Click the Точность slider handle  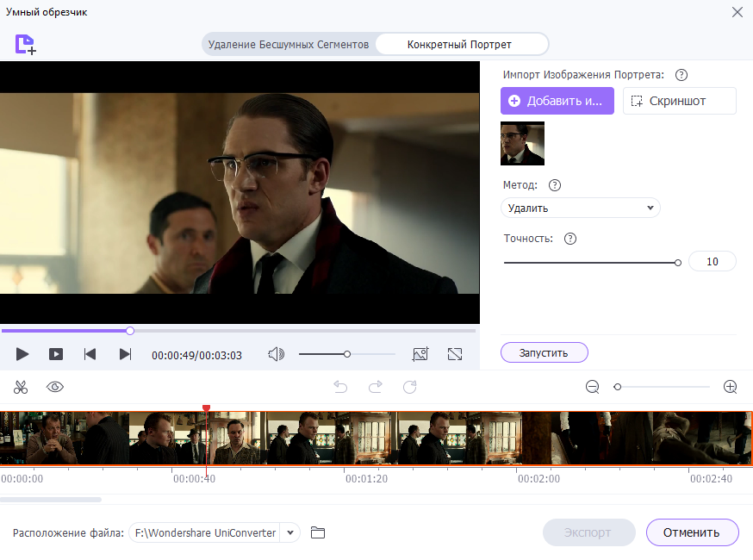677,263
